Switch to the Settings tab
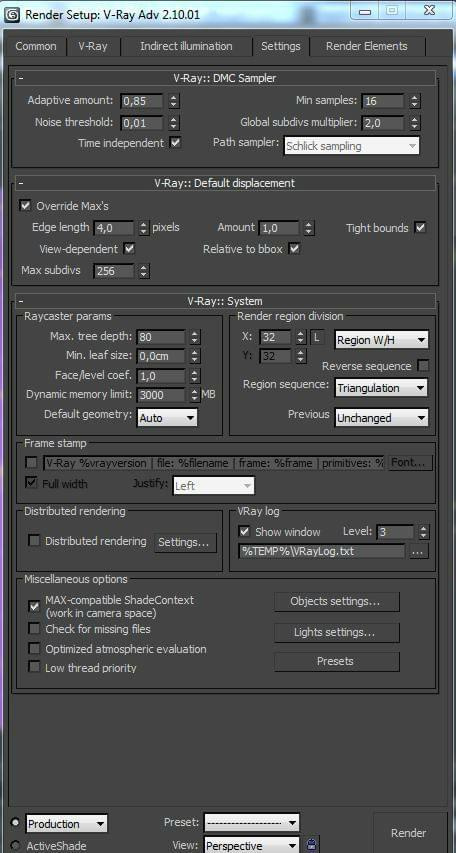This screenshot has height=853, width=456. (x=281, y=46)
